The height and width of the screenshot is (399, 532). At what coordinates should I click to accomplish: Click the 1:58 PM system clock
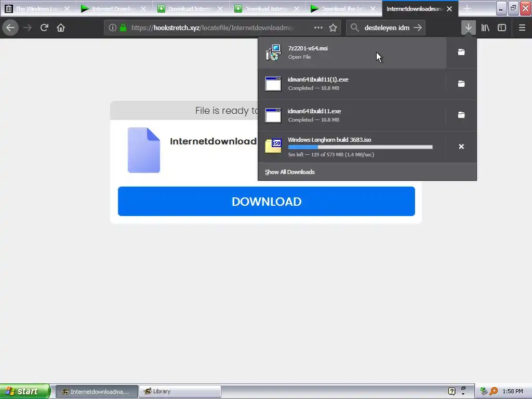[513, 392]
